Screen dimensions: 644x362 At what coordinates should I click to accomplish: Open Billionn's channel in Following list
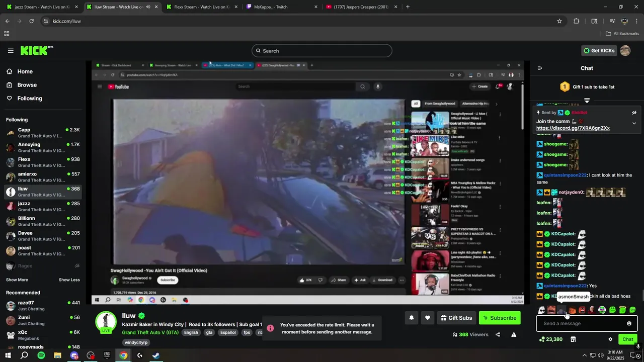[x=43, y=221]
